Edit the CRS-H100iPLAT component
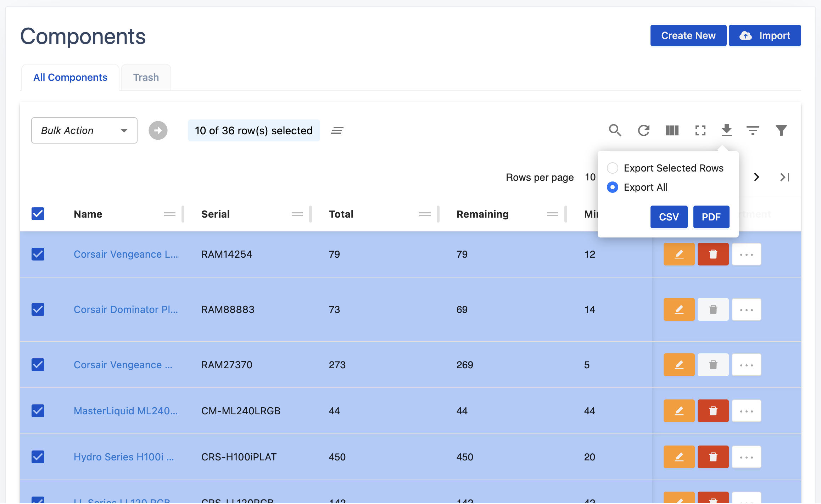The width and height of the screenshot is (821, 504). [x=679, y=457]
